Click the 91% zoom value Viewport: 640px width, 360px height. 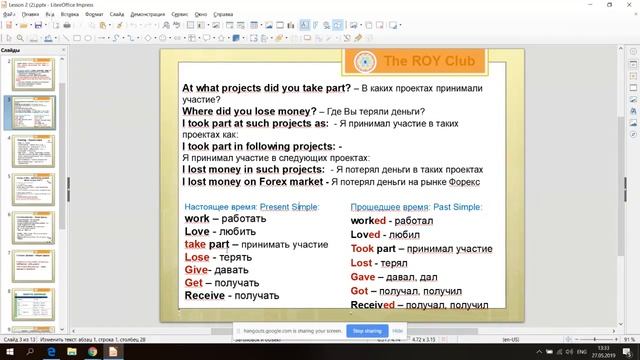point(629,339)
